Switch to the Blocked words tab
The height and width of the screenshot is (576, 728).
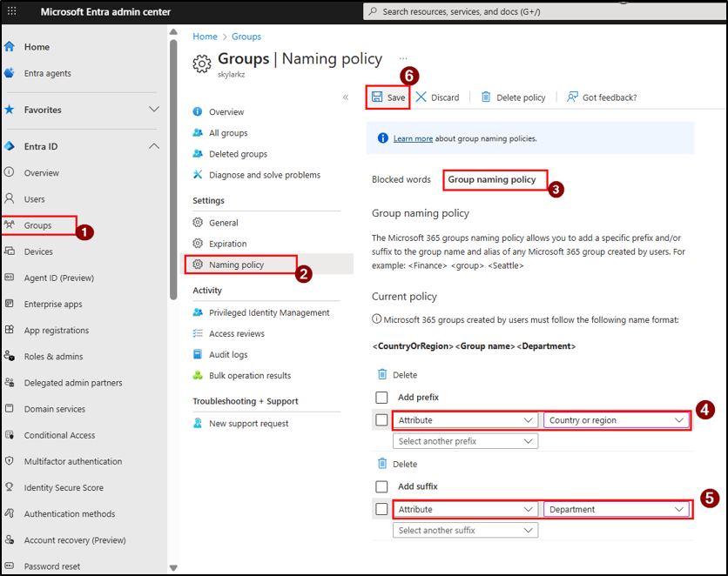pos(401,179)
